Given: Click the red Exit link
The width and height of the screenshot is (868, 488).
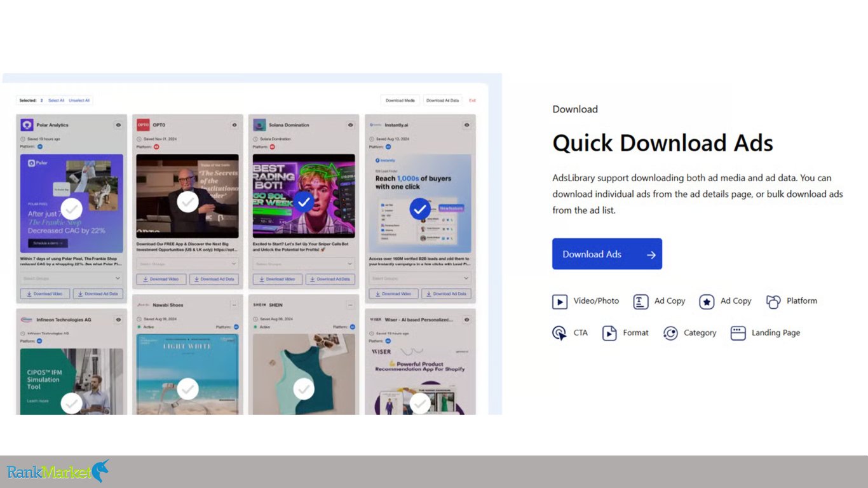Looking at the screenshot, I should (472, 100).
